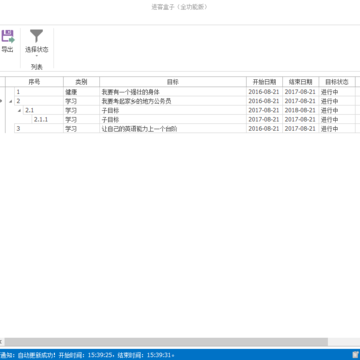Click the clipboard icon in the status bar
Screen dimensions: 360x360
(x=355, y=355)
